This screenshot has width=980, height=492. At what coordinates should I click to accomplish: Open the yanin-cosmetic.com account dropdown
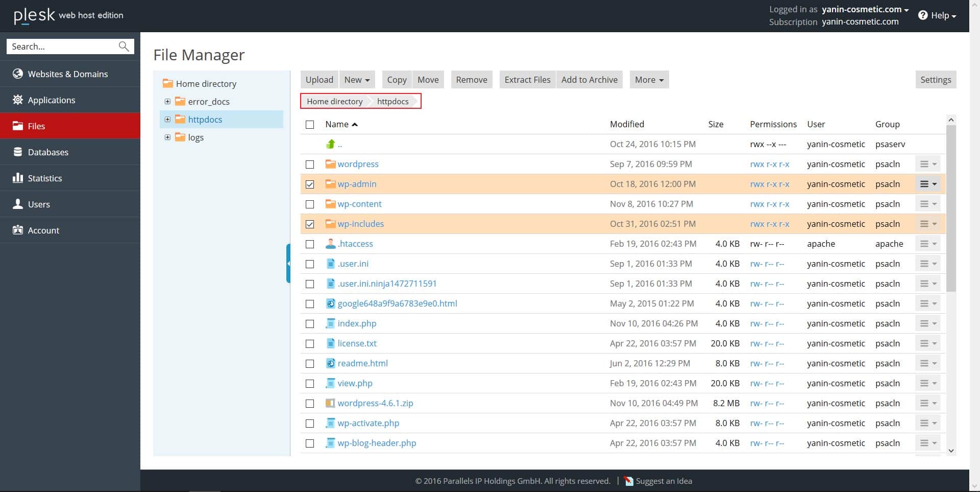coord(865,9)
